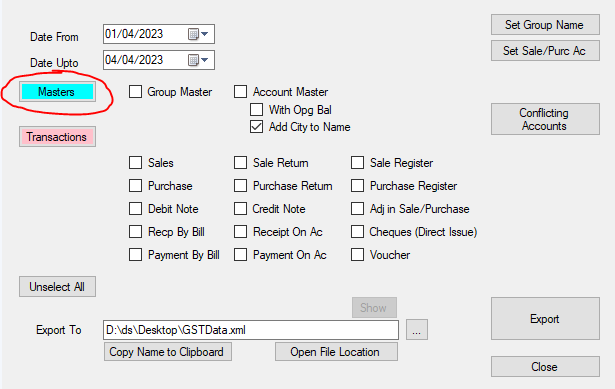The height and width of the screenshot is (389, 615).
Task: Check the Credit Note option
Action: click(240, 209)
